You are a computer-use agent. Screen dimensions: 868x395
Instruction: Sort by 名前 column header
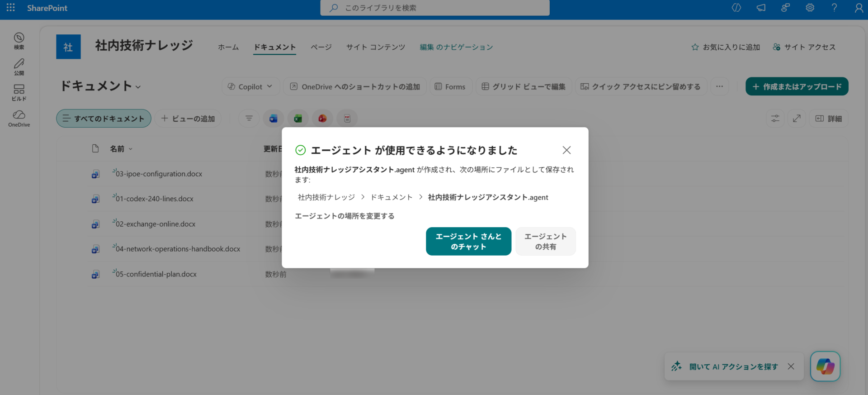click(121, 149)
